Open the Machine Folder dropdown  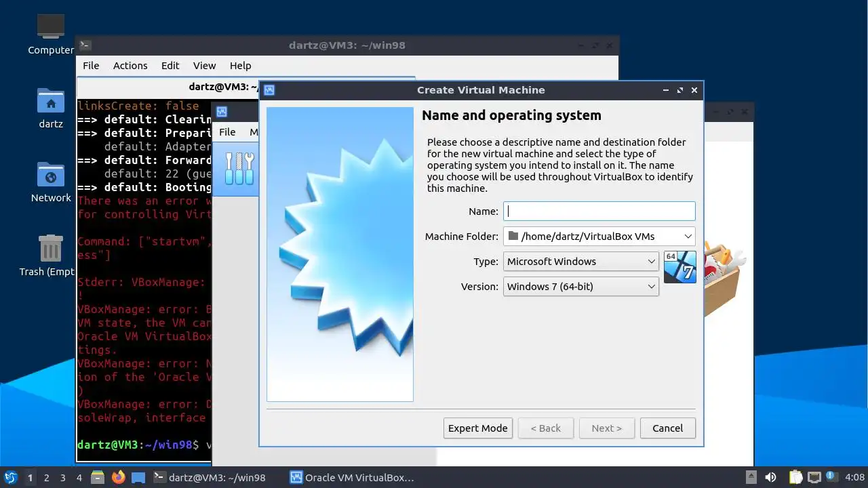point(599,236)
